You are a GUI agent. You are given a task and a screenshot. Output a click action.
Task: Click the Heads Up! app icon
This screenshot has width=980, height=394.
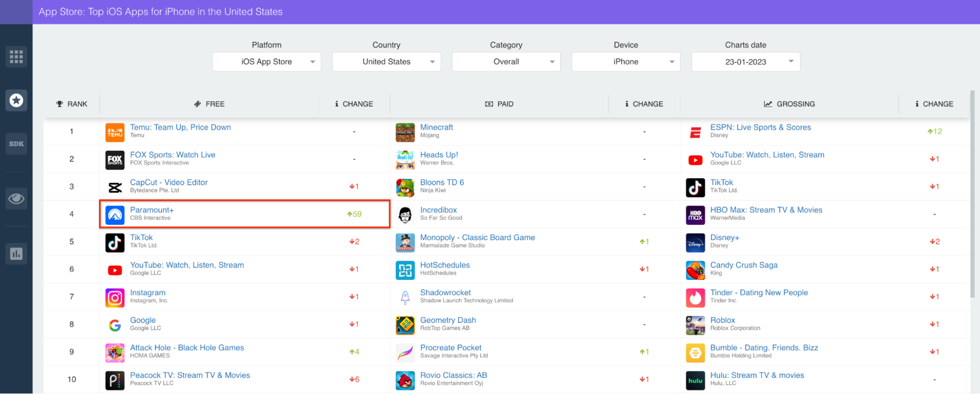pos(405,159)
